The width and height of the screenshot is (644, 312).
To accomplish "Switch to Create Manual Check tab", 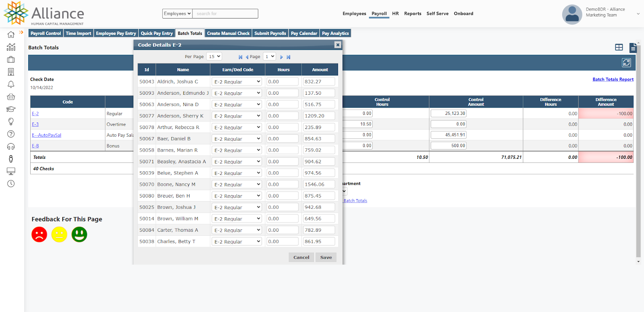I will [x=228, y=33].
